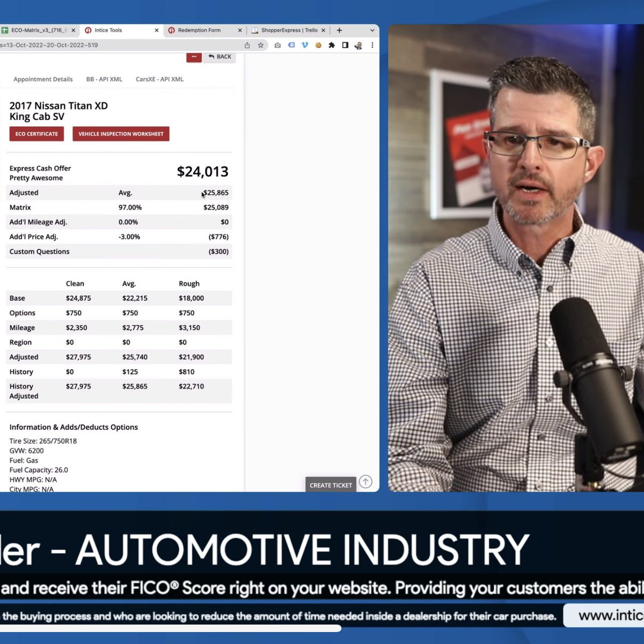
Task: Click the cookie extension icon
Action: tap(318, 45)
